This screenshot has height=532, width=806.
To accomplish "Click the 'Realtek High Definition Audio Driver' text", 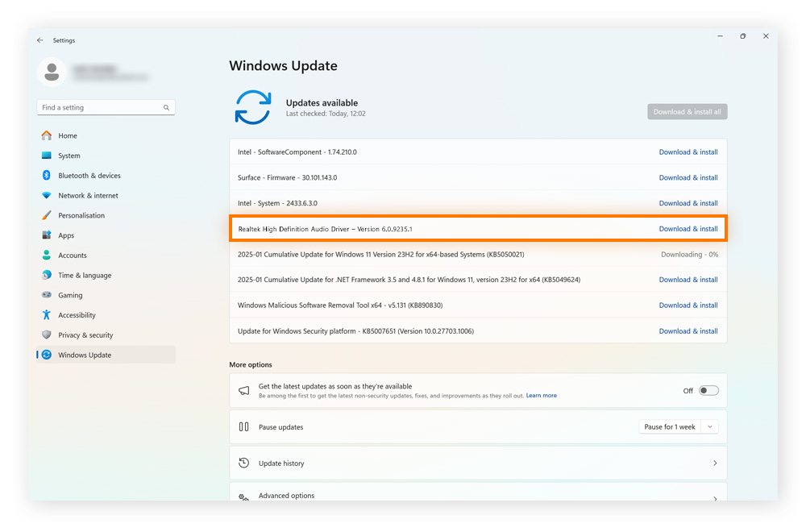I will point(293,229).
